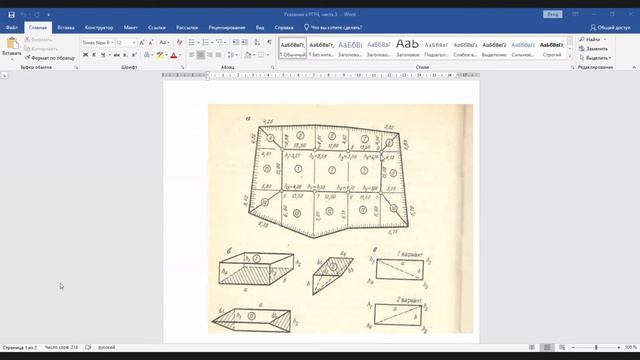This screenshot has width=640, height=360.
Task: Toggle underline (Ч) formatting
Action: (x=103, y=55)
